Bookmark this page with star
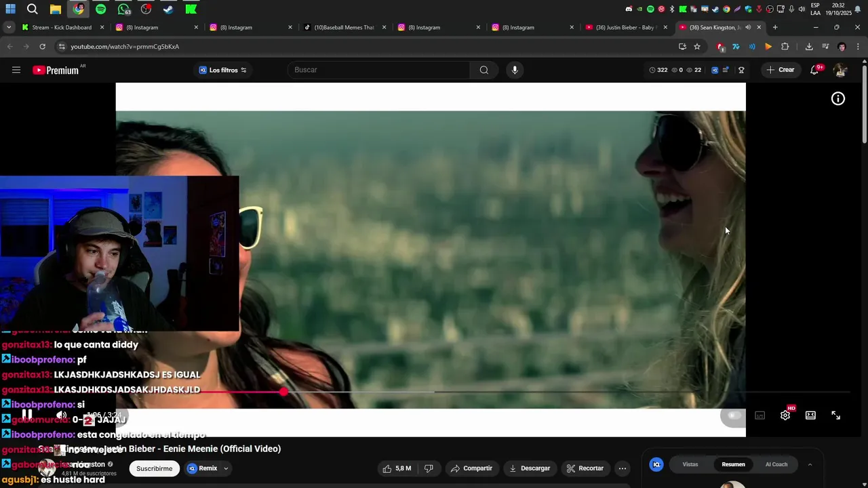The height and width of the screenshot is (488, 868). tap(697, 47)
